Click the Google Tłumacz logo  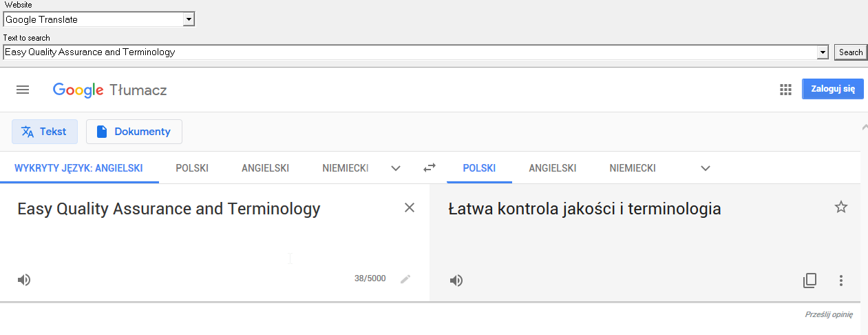coord(109,90)
